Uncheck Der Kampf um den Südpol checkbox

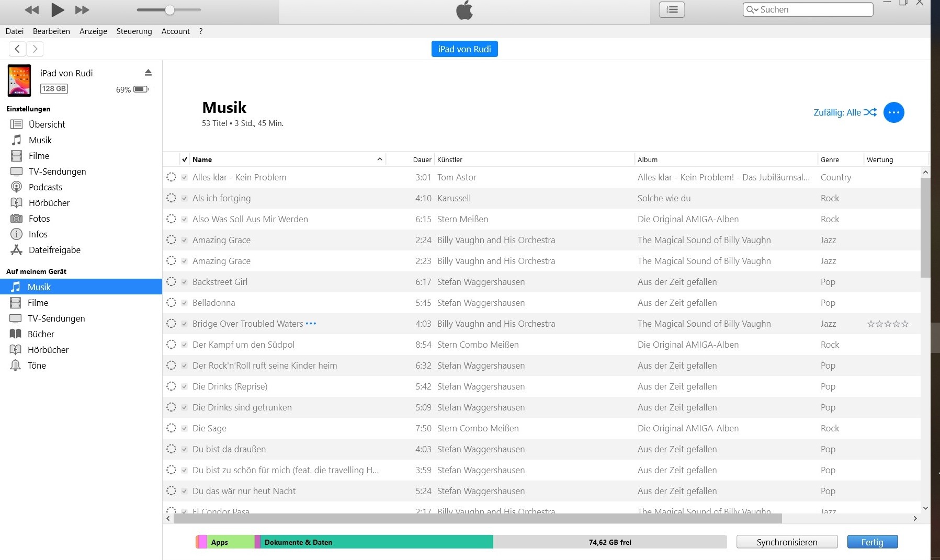click(184, 345)
